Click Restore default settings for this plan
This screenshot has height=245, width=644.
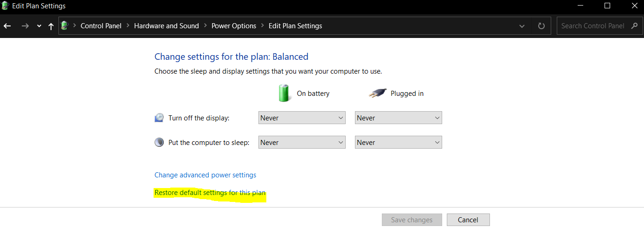click(x=210, y=193)
